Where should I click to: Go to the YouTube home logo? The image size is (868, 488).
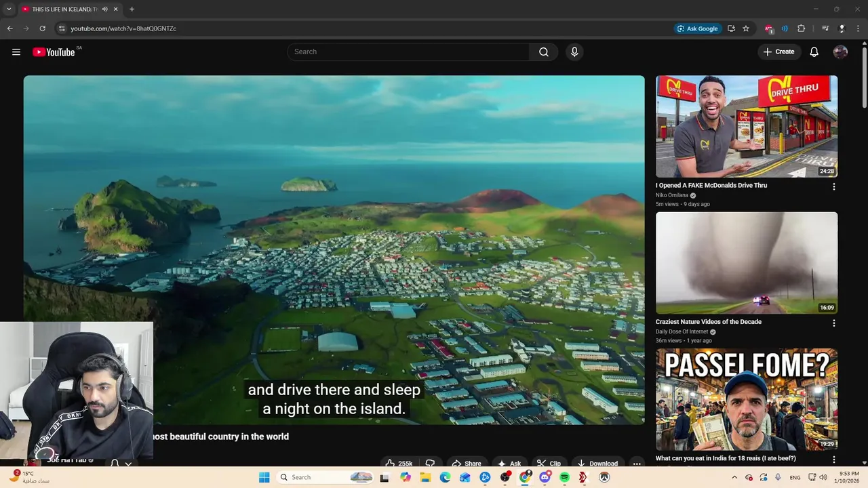click(54, 52)
